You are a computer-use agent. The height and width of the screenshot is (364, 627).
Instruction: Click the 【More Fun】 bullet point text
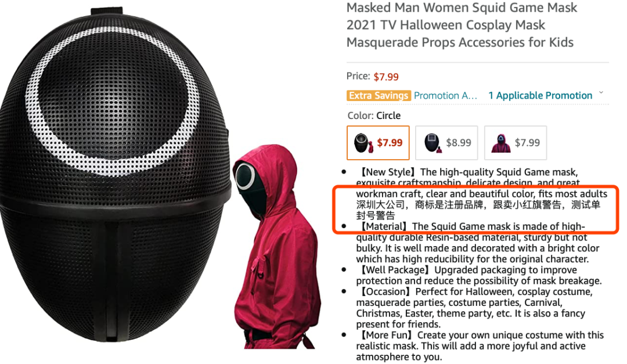coord(480,345)
